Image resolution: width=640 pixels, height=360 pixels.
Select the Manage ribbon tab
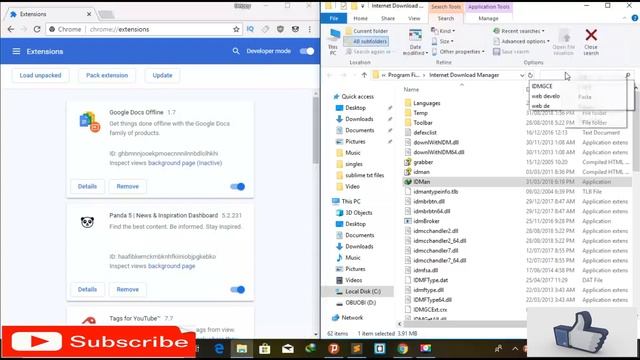point(488,18)
